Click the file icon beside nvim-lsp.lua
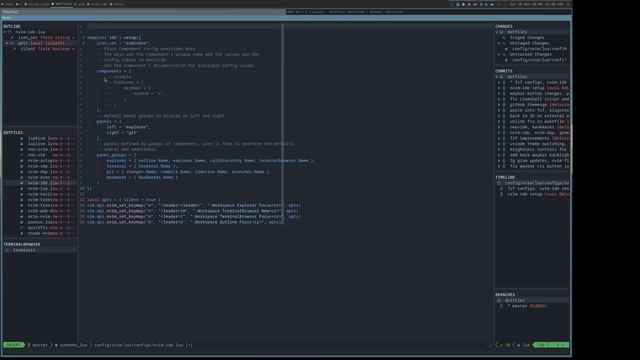Viewport: 640px width, 360px height. pyautogui.click(x=22, y=189)
